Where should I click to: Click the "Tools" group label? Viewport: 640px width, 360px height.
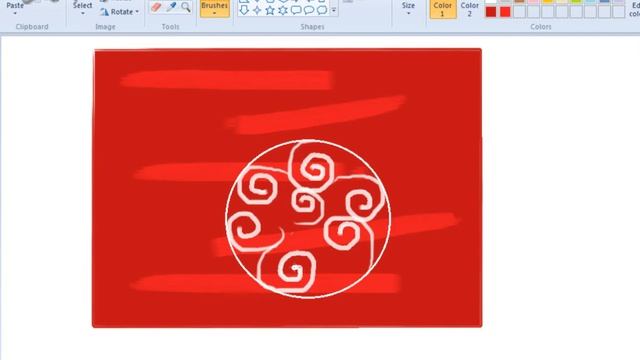coord(170,27)
